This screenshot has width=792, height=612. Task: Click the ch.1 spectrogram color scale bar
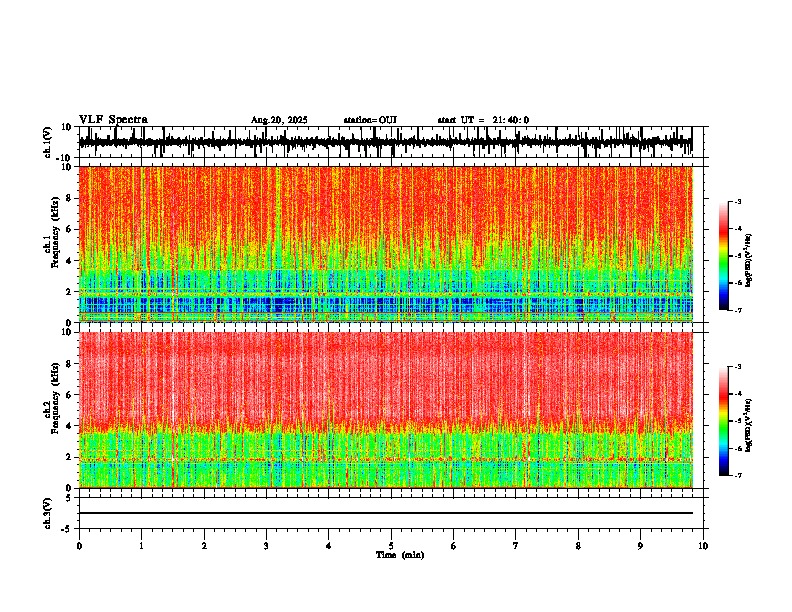coord(724,256)
